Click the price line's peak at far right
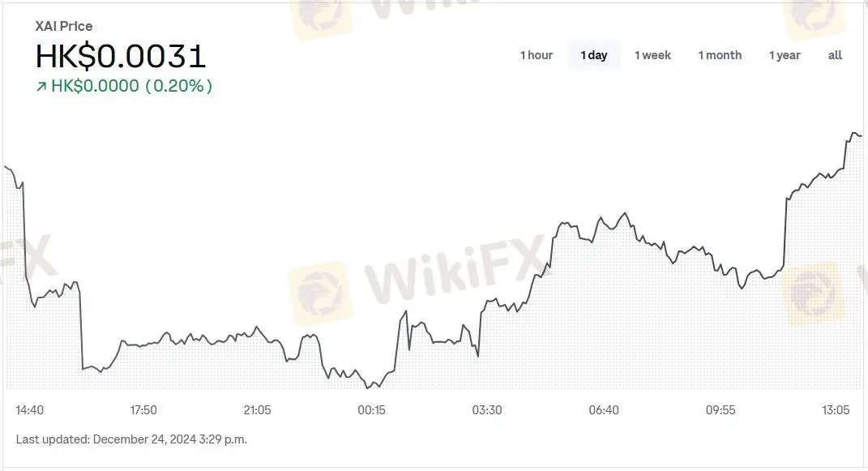Screen dimensions: 868x471 (853, 132)
